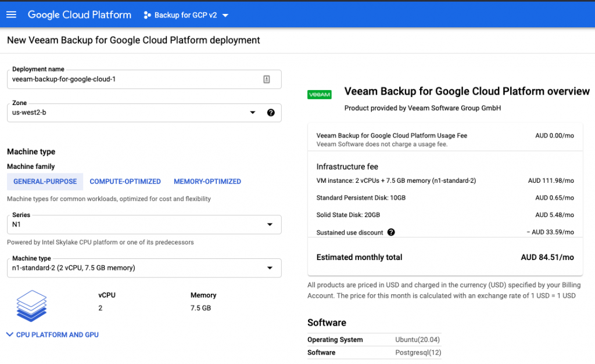595x364 pixels.
Task: Click the Postgresql(12) software value
Action: [x=418, y=352]
